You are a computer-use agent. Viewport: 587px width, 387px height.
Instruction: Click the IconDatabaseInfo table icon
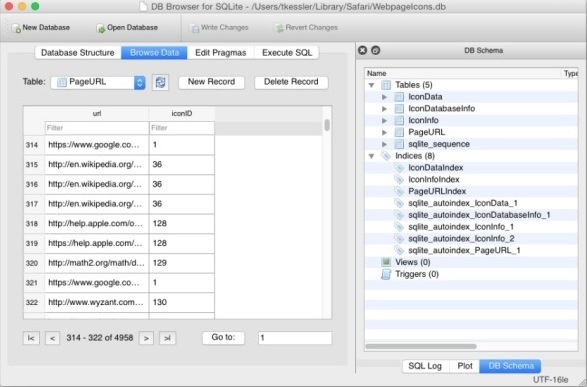[399, 109]
